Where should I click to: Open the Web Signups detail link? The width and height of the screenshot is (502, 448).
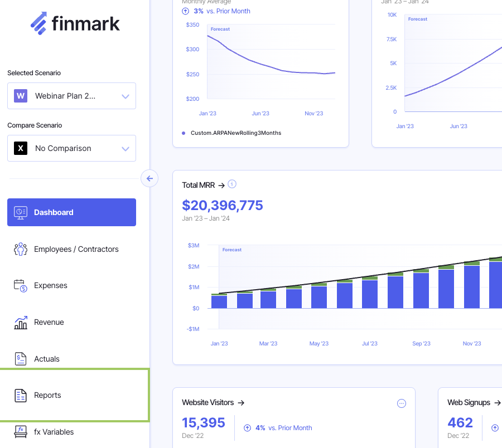(473, 402)
